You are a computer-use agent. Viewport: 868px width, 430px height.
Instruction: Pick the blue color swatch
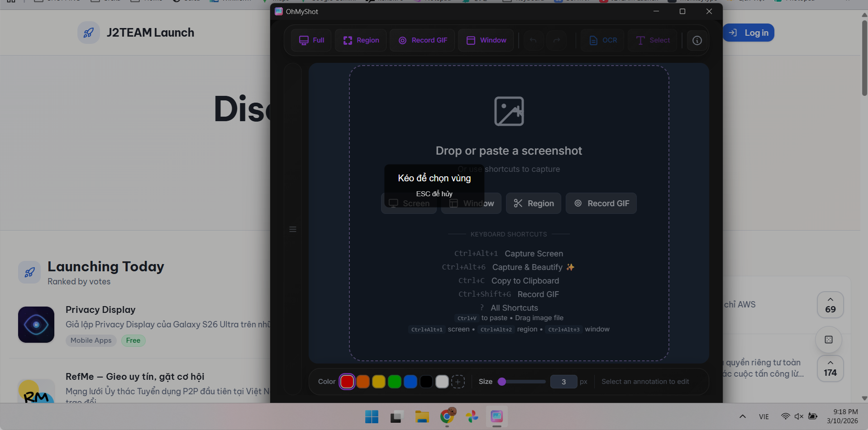click(x=410, y=382)
